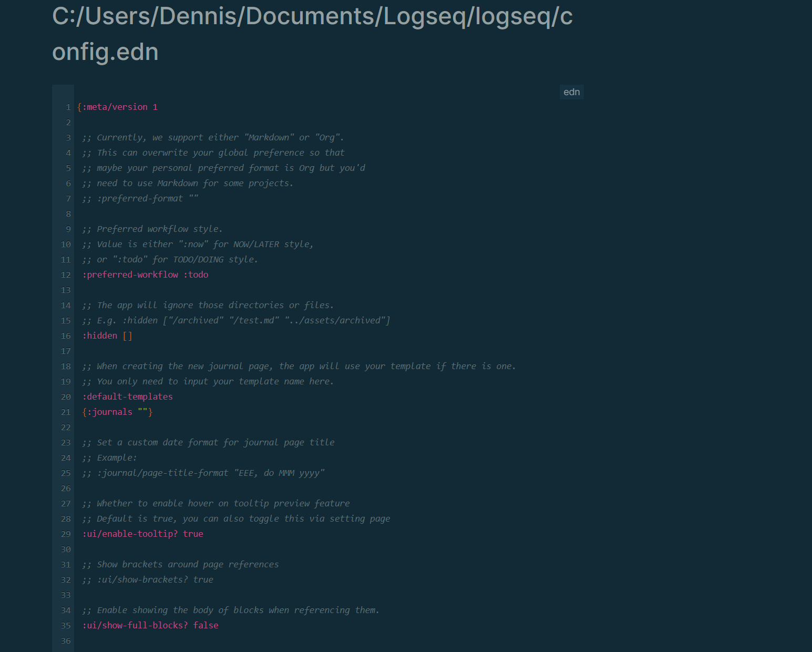Select the :ui/enable-tooltip? setting

(x=130, y=534)
